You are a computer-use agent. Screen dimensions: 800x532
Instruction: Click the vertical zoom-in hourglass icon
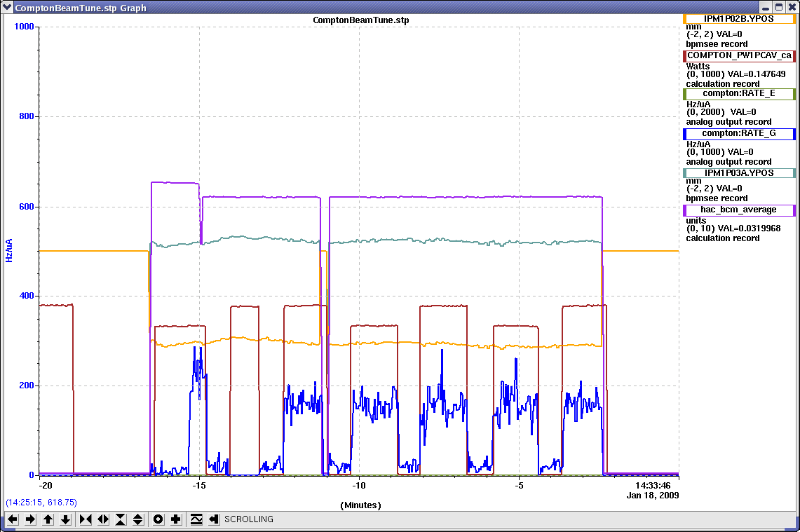(x=121, y=519)
